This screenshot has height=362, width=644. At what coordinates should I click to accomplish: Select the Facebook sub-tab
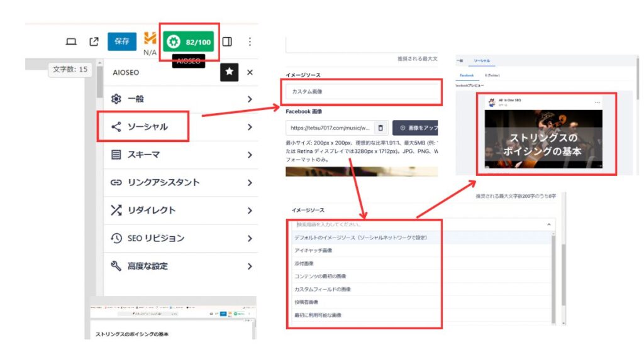click(x=467, y=75)
